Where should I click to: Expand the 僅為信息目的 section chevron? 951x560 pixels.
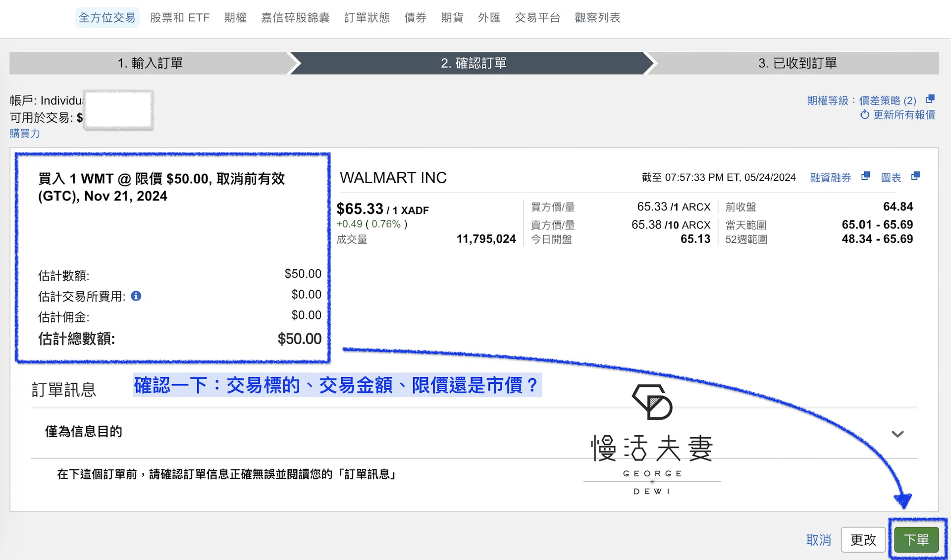click(898, 434)
